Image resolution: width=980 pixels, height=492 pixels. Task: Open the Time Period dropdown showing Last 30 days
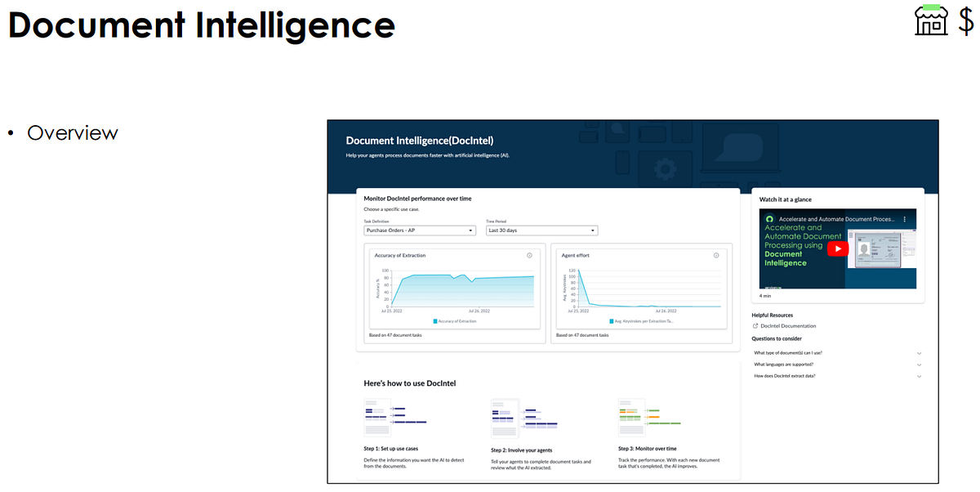tap(541, 230)
